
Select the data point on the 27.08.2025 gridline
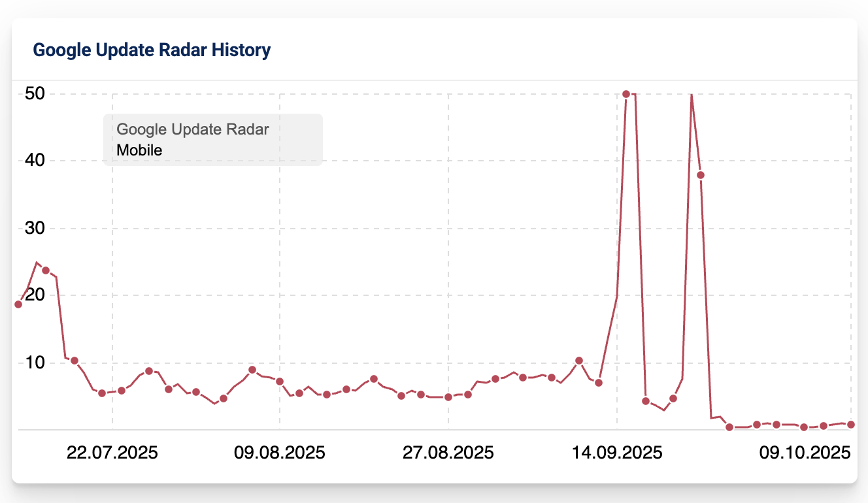[x=448, y=397]
